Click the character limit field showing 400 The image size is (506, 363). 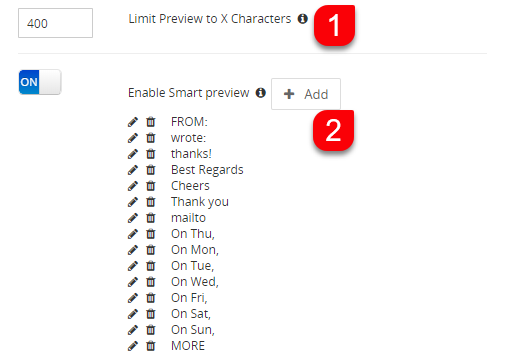(x=55, y=23)
